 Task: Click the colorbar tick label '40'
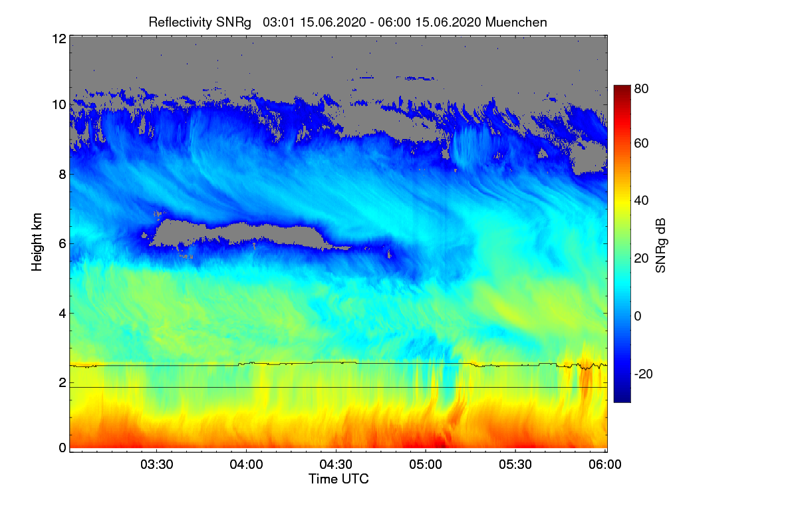641,201
